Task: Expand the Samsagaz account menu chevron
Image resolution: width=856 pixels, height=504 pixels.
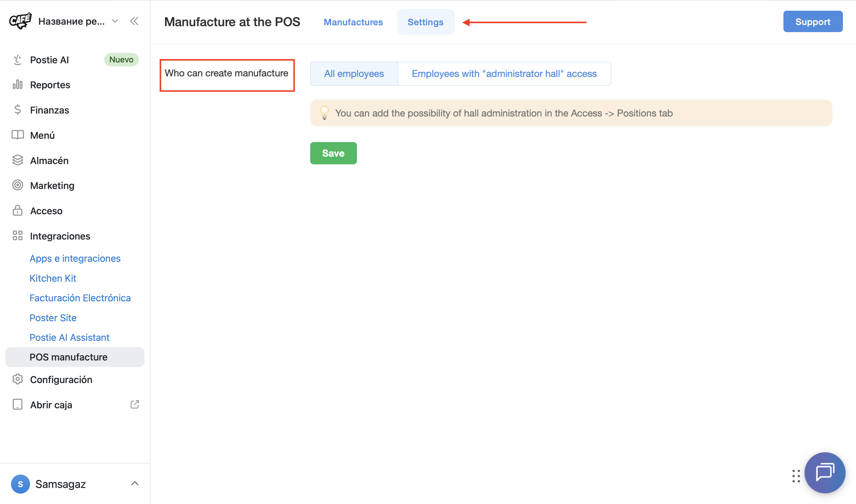Action: tap(134, 483)
